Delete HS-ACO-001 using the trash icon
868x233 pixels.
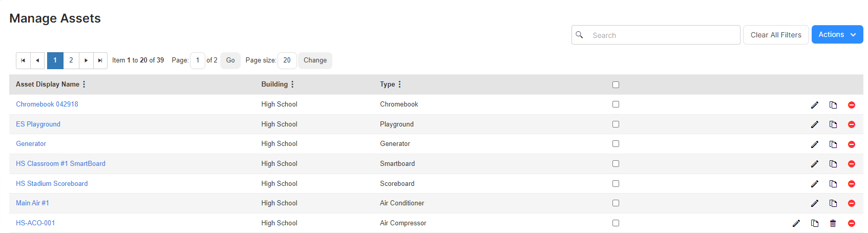click(833, 223)
